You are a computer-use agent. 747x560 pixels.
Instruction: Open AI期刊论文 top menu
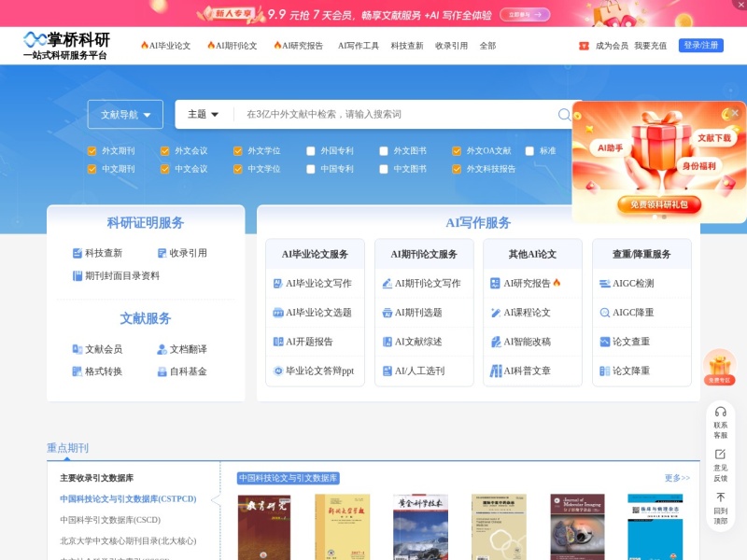[232, 46]
